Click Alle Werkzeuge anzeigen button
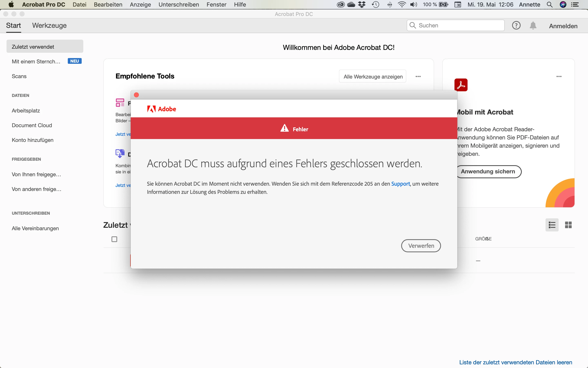 click(373, 76)
